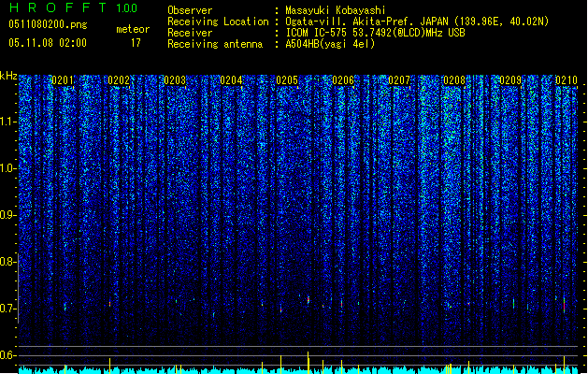Click the 1.0 kHz axis label
The image size is (588, 374).
click(x=7, y=168)
